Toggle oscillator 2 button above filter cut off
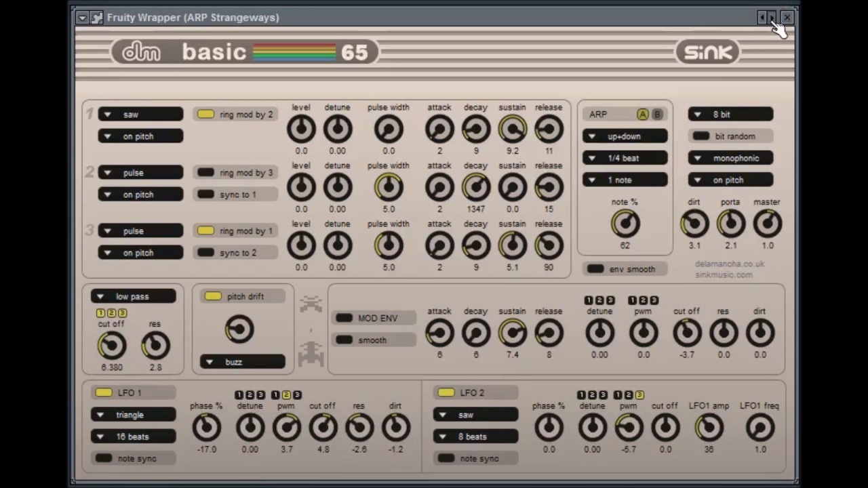This screenshot has width=868, height=488. [x=112, y=313]
